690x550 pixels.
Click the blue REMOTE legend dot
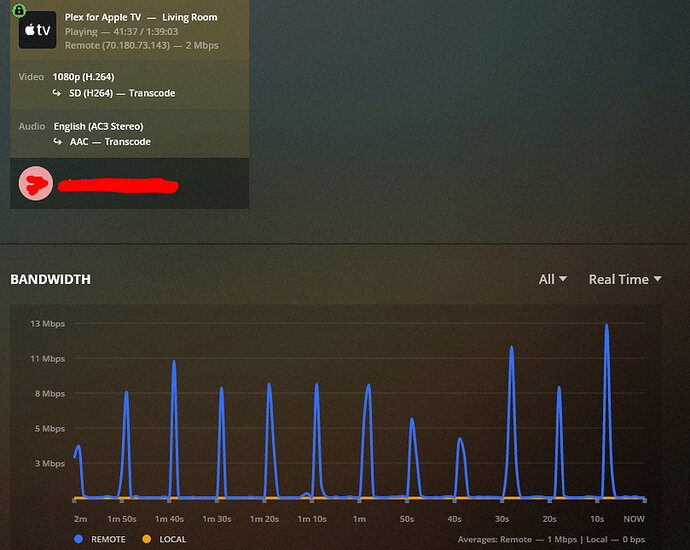79,539
